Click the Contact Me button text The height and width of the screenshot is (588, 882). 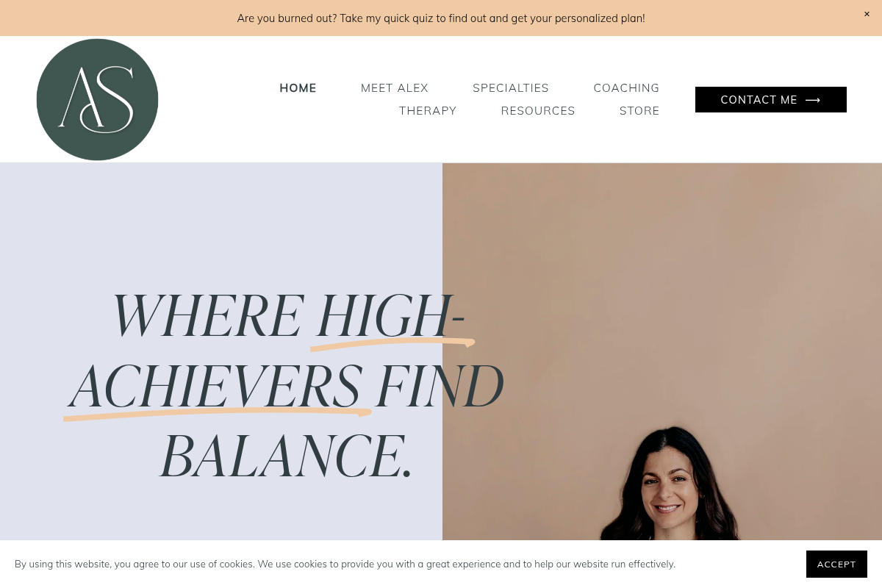click(759, 100)
